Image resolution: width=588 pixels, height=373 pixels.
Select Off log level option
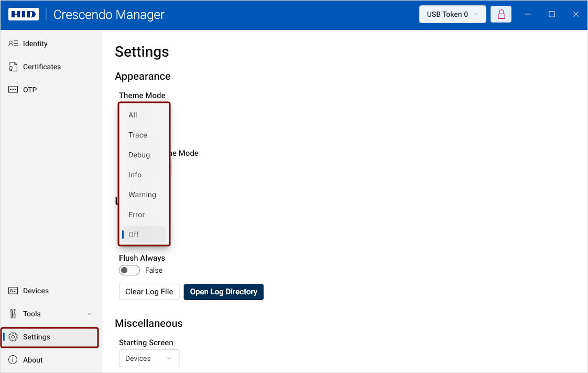click(x=144, y=234)
